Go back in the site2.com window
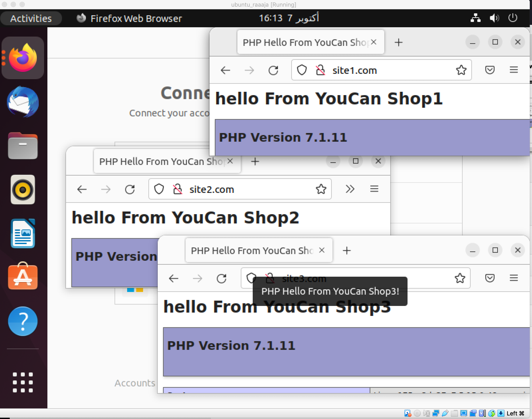This screenshot has height=419, width=532. click(x=82, y=189)
